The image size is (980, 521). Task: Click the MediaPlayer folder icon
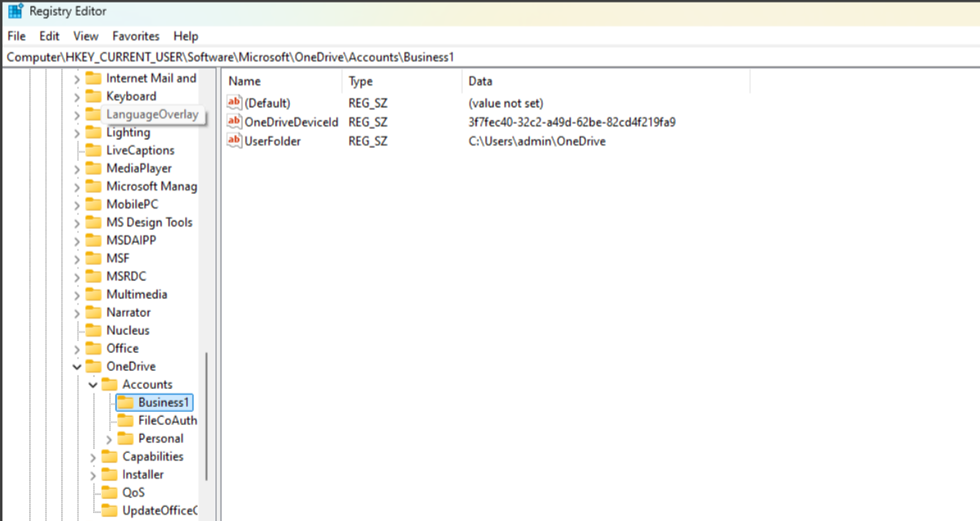[93, 168]
